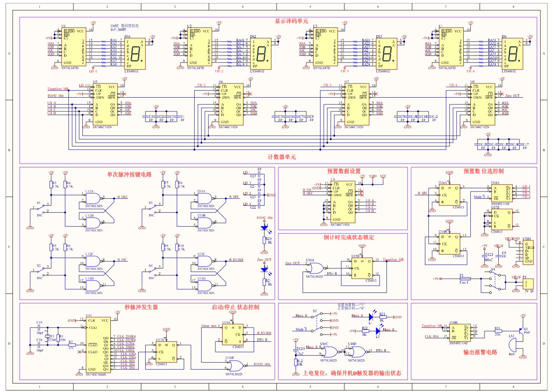Click the Y1 32768 crystal oscillator
This screenshot has height=392, width=555.
coord(47,337)
